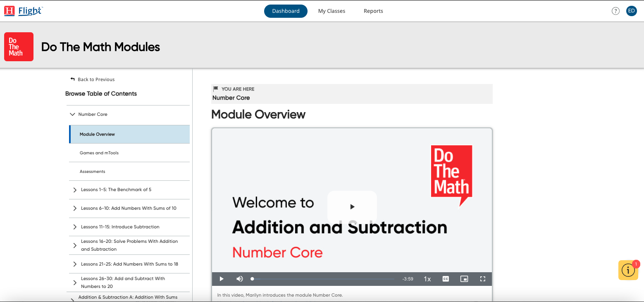Select the Dashboard button
The width and height of the screenshot is (644, 302).
(286, 11)
